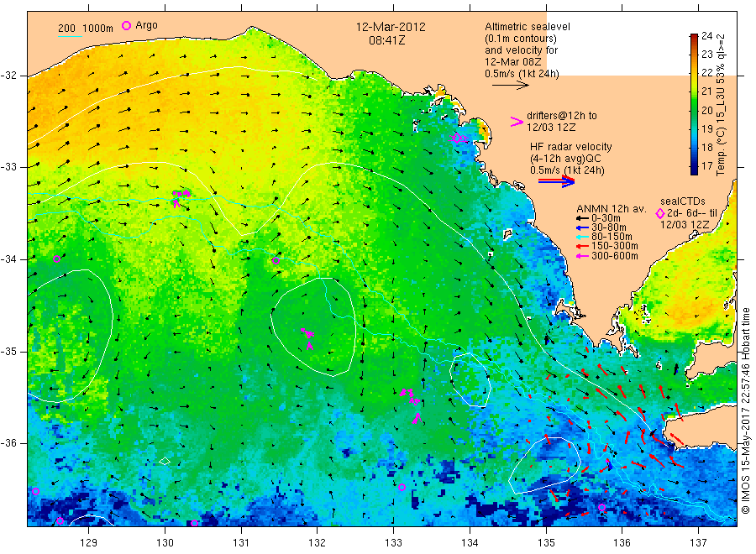Click the '30-80m' depth label
This screenshot has width=756, height=554.
coord(609,227)
